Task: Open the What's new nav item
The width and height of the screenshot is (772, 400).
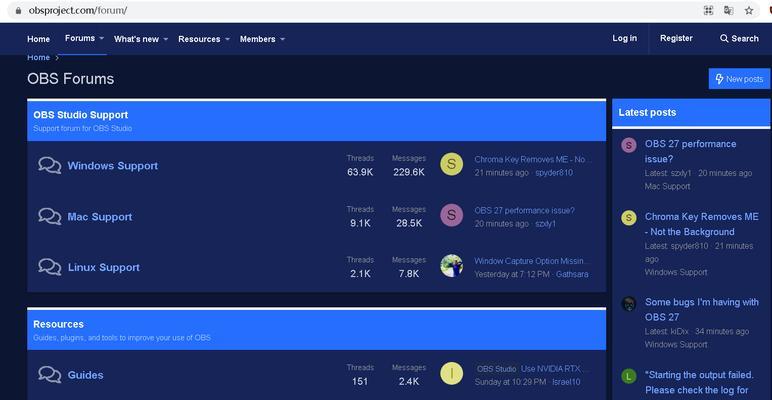Action: [x=136, y=39]
